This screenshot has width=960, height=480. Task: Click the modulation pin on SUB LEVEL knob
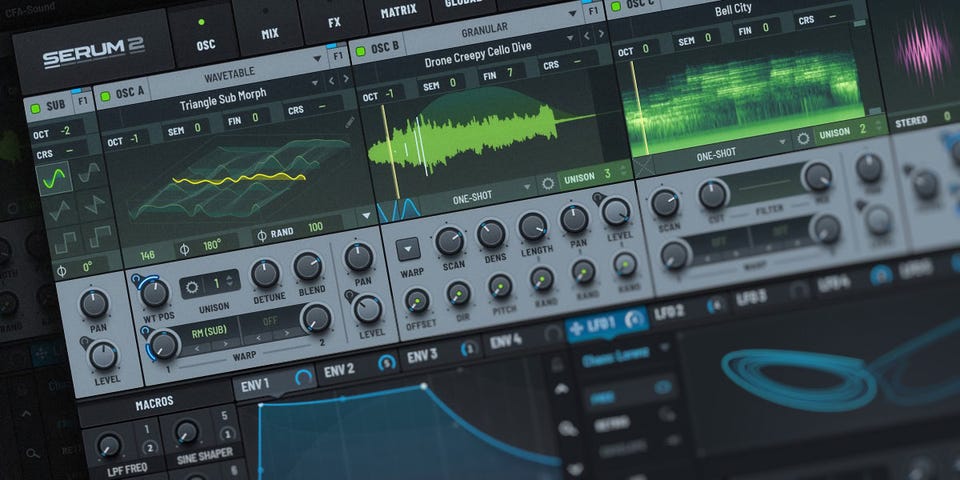click(85, 343)
